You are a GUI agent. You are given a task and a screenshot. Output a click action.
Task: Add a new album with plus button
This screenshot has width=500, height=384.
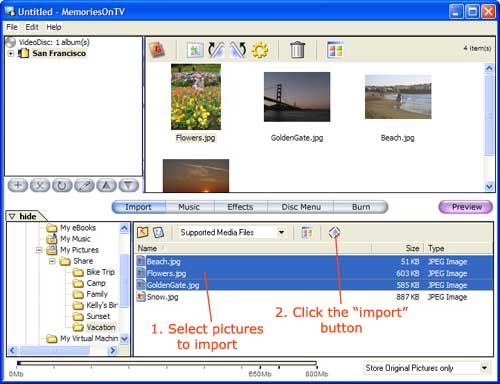[18, 185]
